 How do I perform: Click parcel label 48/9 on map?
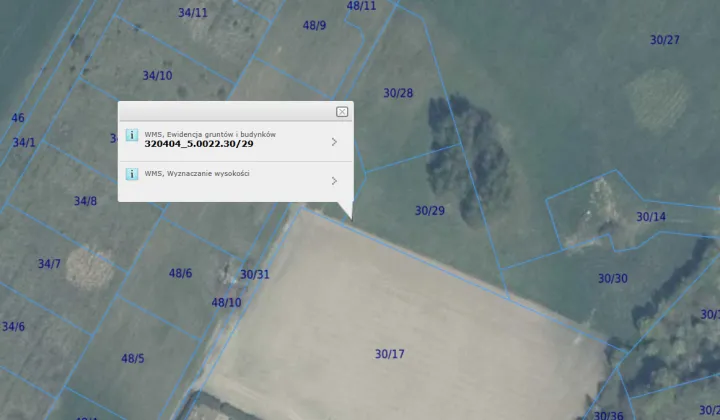315,25
